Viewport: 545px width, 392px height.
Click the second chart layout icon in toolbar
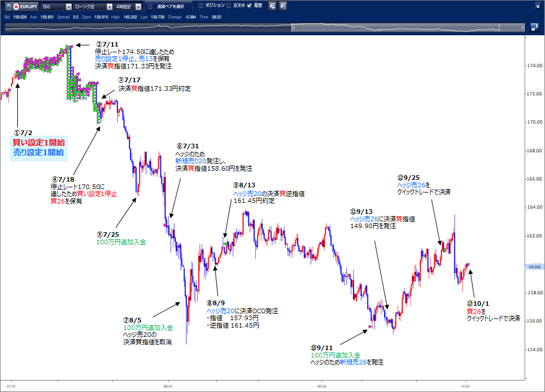pyautogui.click(x=285, y=6)
